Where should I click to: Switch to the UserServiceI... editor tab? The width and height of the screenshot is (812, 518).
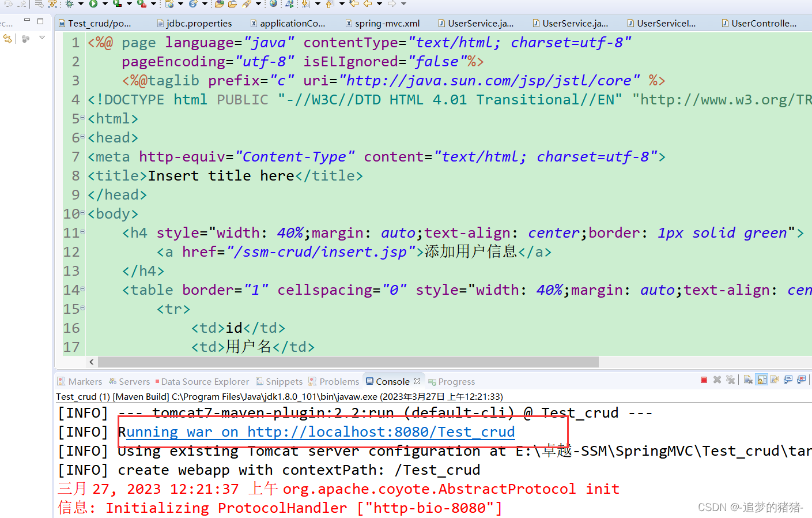pos(662,23)
